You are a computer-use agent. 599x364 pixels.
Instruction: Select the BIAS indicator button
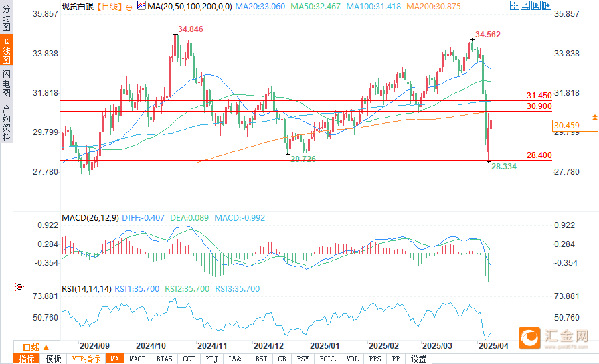click(x=164, y=359)
